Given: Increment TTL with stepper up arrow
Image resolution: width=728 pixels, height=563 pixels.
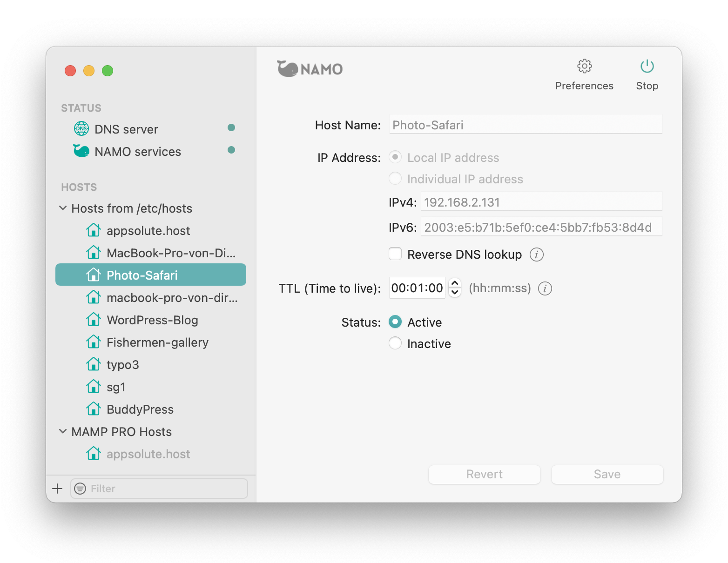Looking at the screenshot, I should click(455, 283).
